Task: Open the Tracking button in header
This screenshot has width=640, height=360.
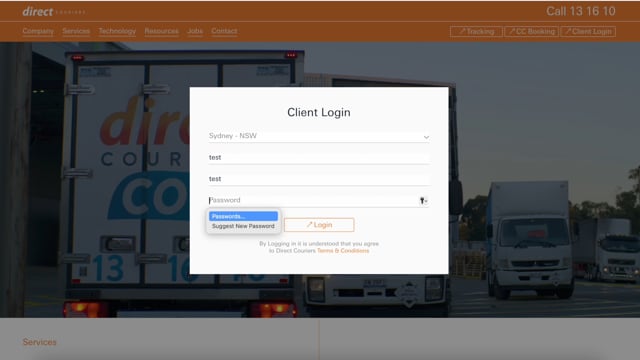Action: [x=476, y=31]
